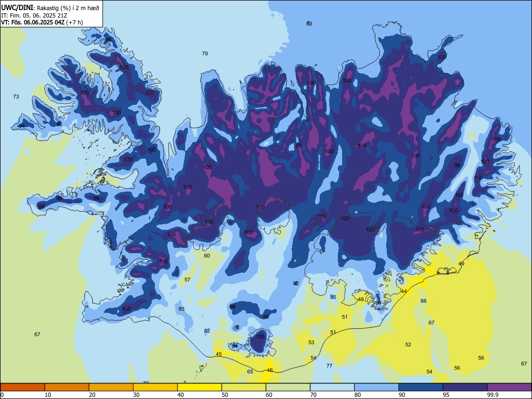Click the golden 30–40 legend swatch
The height and width of the screenshot is (399, 532).
point(155,387)
